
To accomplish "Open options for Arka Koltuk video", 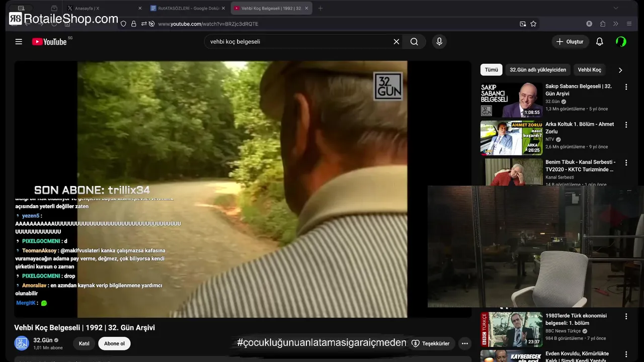I will click(626, 125).
